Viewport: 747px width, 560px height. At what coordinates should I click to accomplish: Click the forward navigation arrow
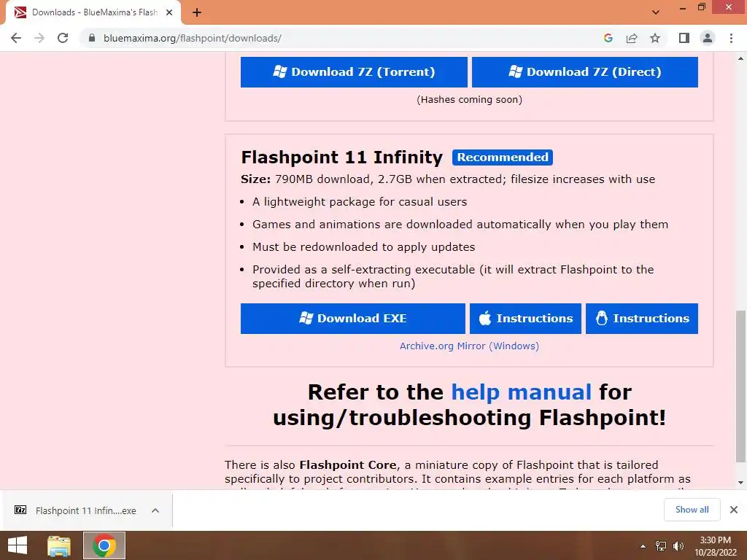[39, 38]
